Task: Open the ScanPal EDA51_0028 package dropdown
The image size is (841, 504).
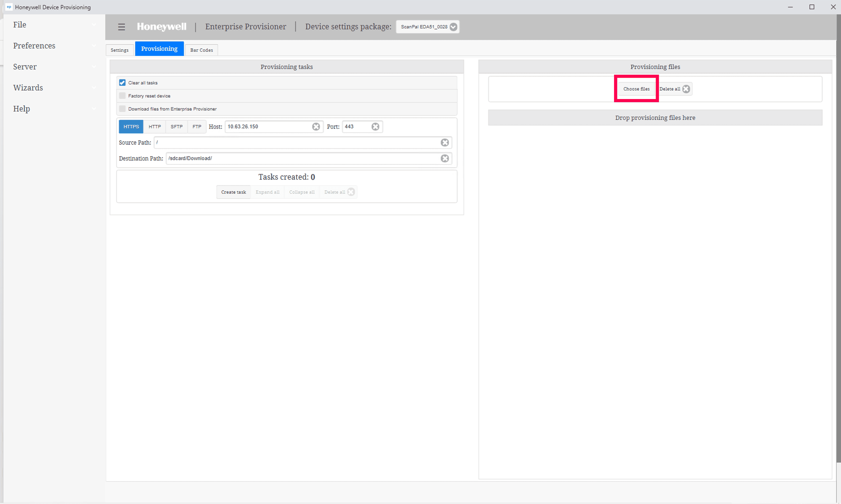Action: pos(428,27)
